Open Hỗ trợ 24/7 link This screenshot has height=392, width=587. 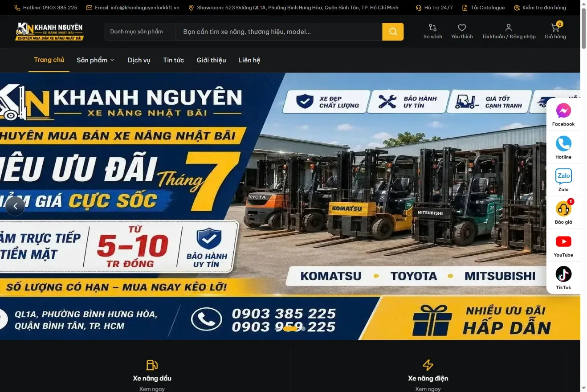pyautogui.click(x=434, y=8)
